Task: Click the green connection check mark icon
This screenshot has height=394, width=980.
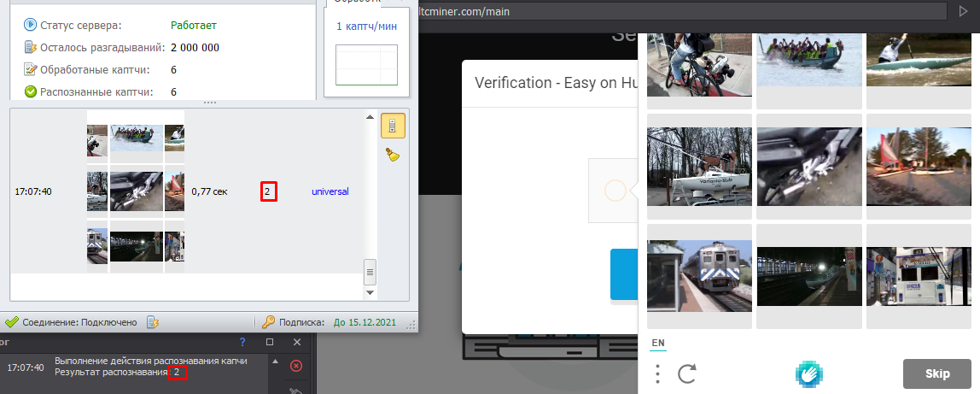Action: coord(11,322)
